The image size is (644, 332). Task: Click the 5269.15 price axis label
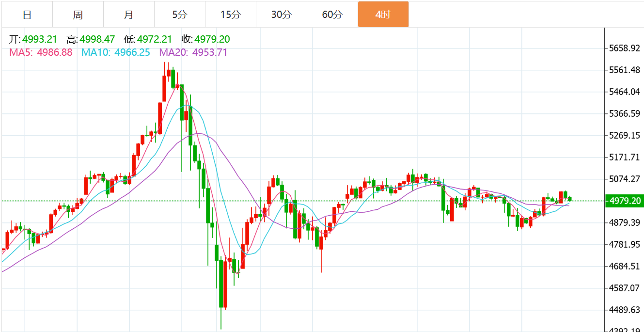(x=625, y=136)
